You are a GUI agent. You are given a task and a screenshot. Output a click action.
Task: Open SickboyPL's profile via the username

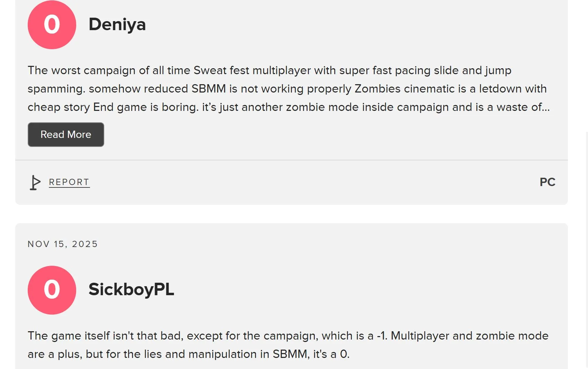coord(131,290)
